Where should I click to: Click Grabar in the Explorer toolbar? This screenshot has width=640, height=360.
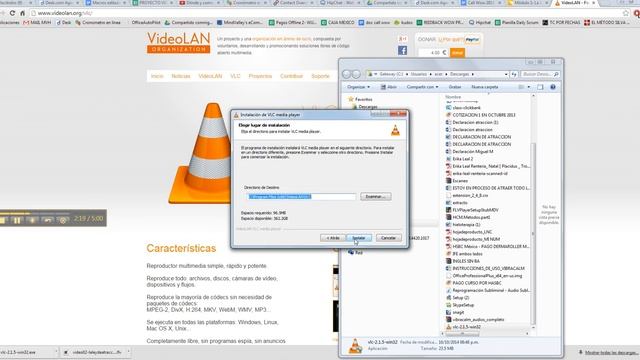click(x=455, y=87)
